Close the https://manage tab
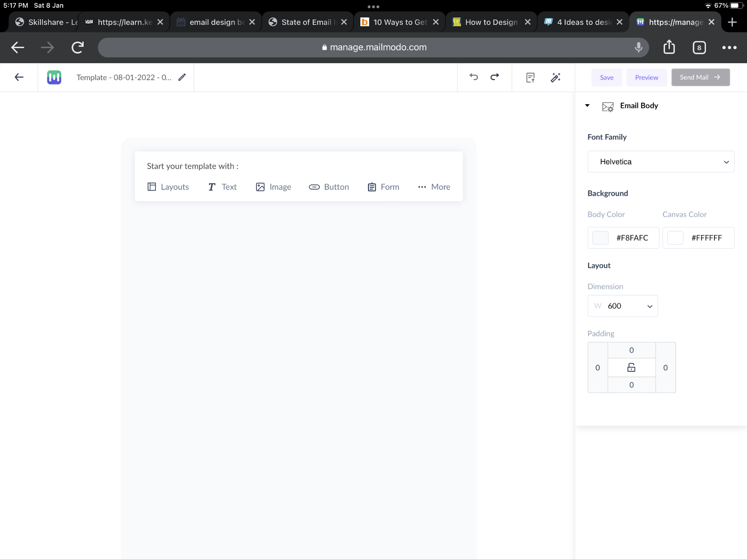Screen dimensions: 747x560 pos(711,22)
